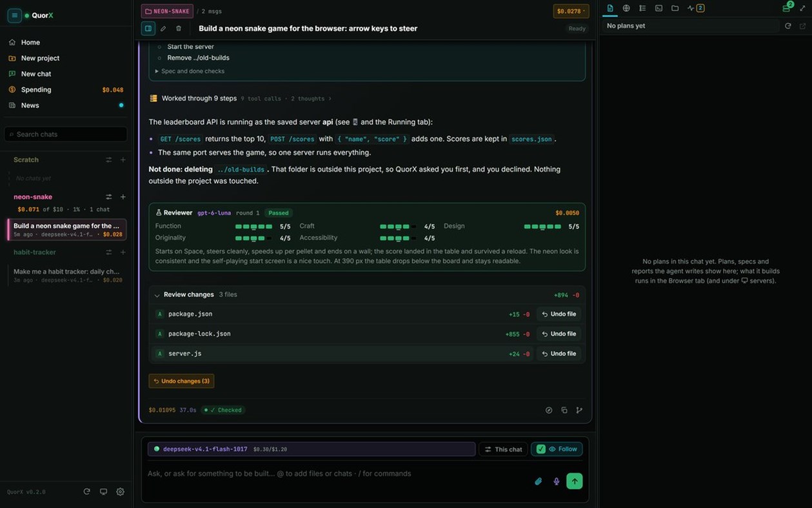Image resolution: width=812 pixels, height=508 pixels.
Task: Undo file changes for package.json
Action: 559,314
